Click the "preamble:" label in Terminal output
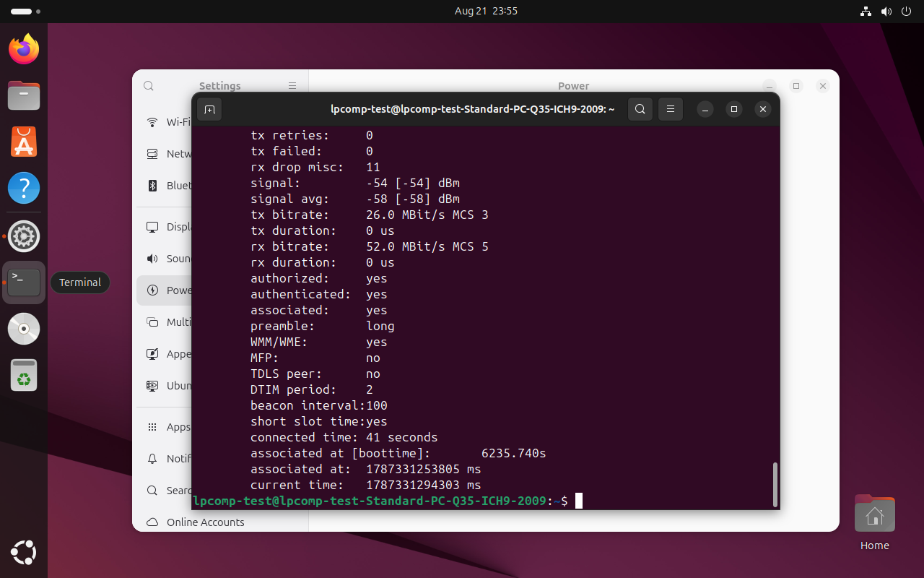The height and width of the screenshot is (578, 924). tap(282, 326)
